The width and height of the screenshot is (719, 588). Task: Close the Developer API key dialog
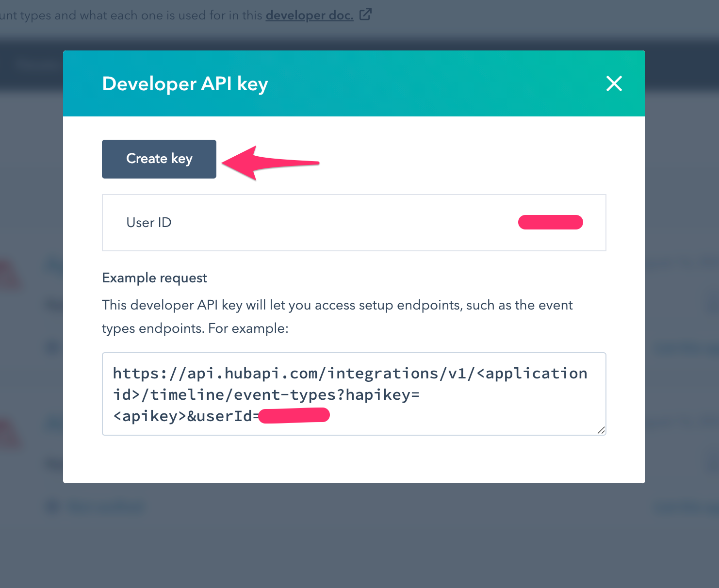pyautogui.click(x=614, y=83)
